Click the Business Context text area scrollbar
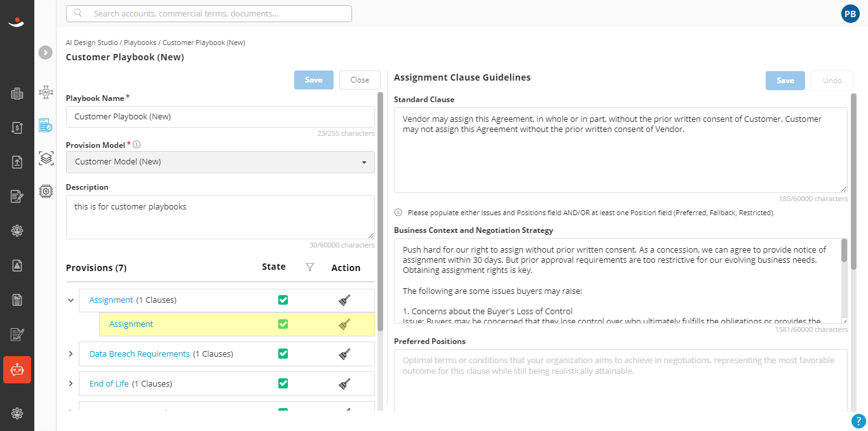Screen dimensions: 868x431 tap(844, 251)
